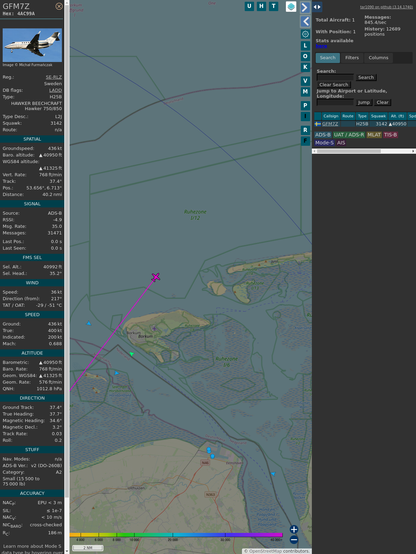Click the right-arrow sidebar expand button
The height and width of the screenshot is (554, 416).
[x=305, y=7]
